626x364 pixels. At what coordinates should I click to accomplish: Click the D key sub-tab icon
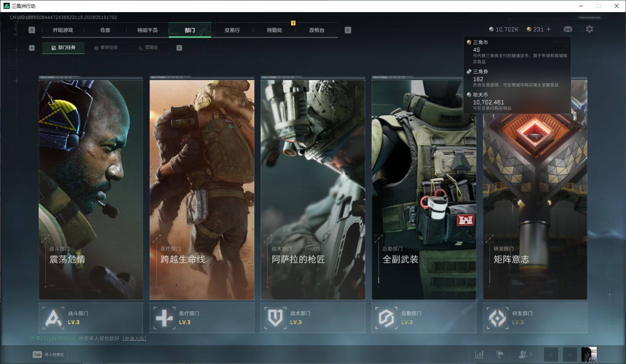click(x=179, y=48)
